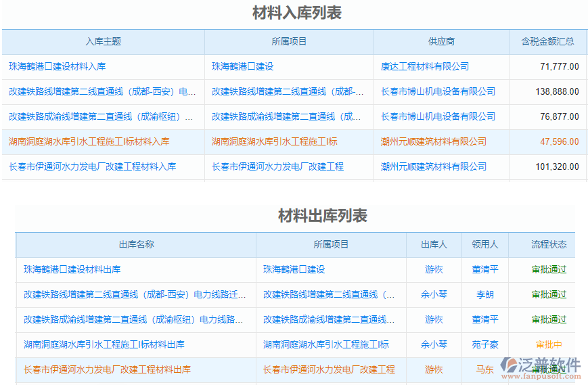Open 改建铁路成渝线增建第二直通线 出库 entry
Image resolution: width=588 pixels, height=387 pixels.
[x=133, y=320]
